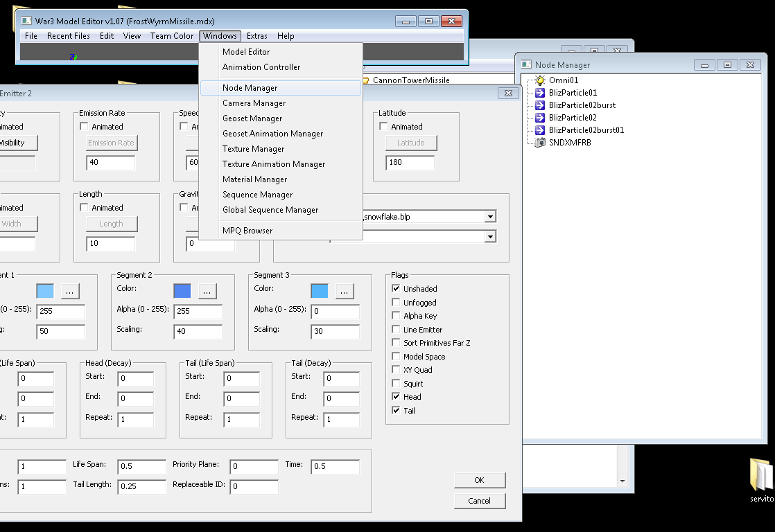The height and width of the screenshot is (532, 775).
Task: Open the Help menu
Action: [286, 36]
